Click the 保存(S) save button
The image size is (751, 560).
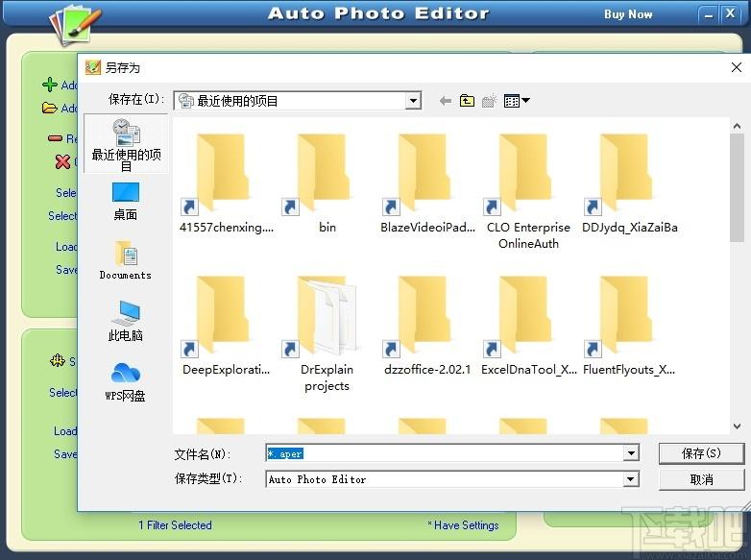pos(701,453)
